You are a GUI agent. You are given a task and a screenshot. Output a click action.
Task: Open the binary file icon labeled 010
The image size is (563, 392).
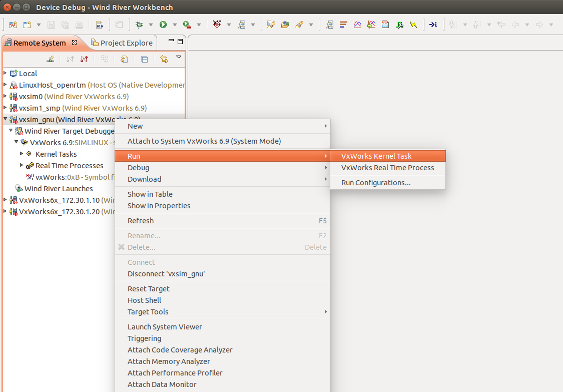[100, 25]
